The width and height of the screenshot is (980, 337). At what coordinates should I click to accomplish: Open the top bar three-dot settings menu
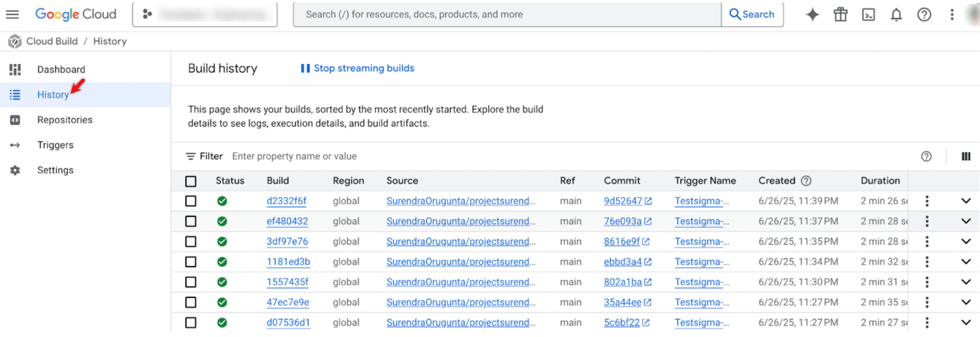tap(952, 15)
